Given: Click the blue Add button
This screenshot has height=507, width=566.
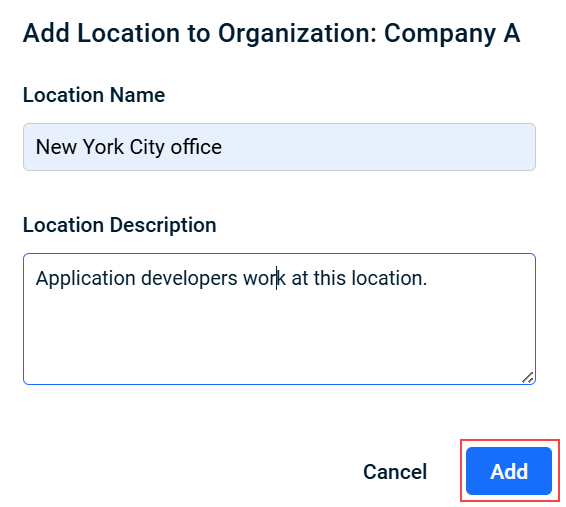Looking at the screenshot, I should click(509, 471).
